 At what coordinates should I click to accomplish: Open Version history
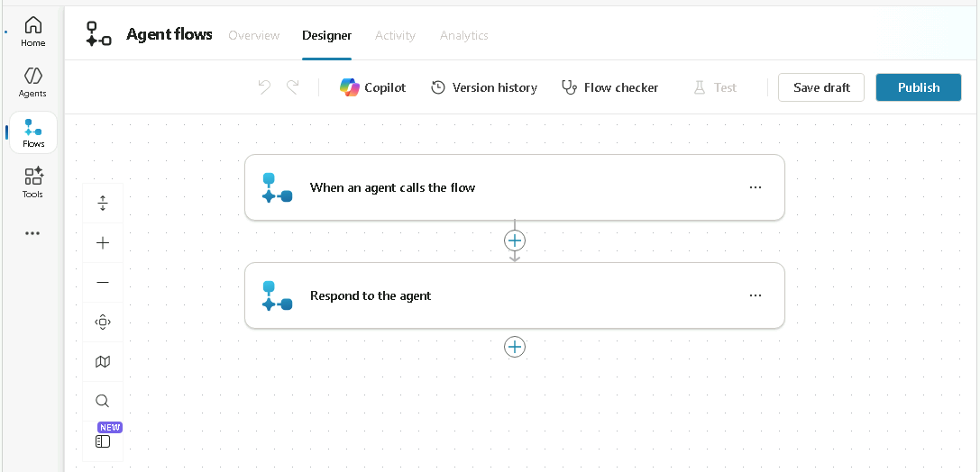click(x=484, y=87)
